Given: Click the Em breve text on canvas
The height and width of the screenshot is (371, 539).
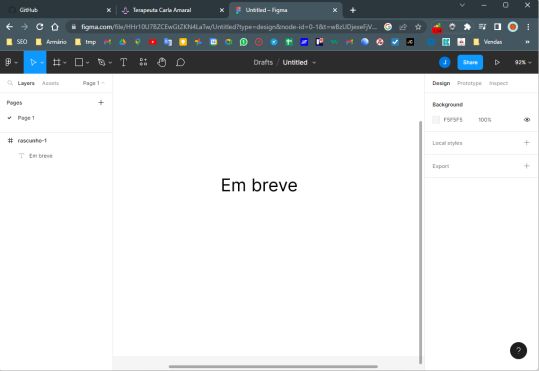Looking at the screenshot, I should (x=259, y=185).
